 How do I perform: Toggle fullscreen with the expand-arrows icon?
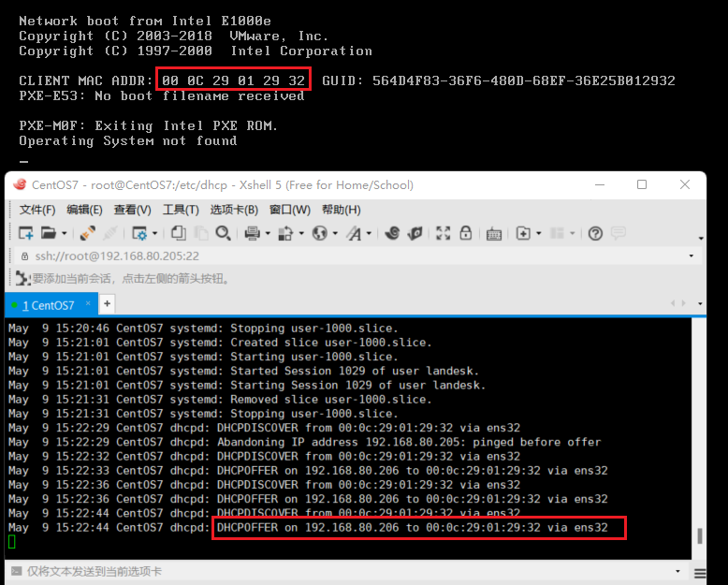[443, 233]
